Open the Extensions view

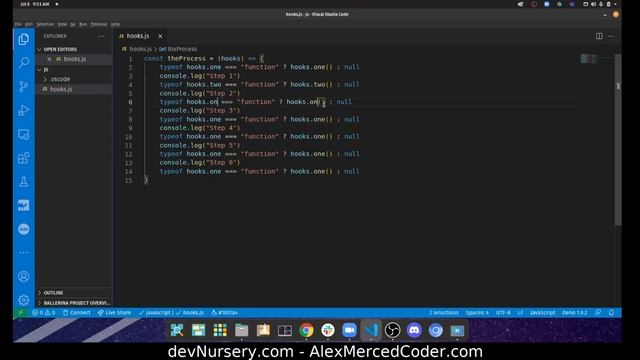pyautogui.click(x=24, y=158)
